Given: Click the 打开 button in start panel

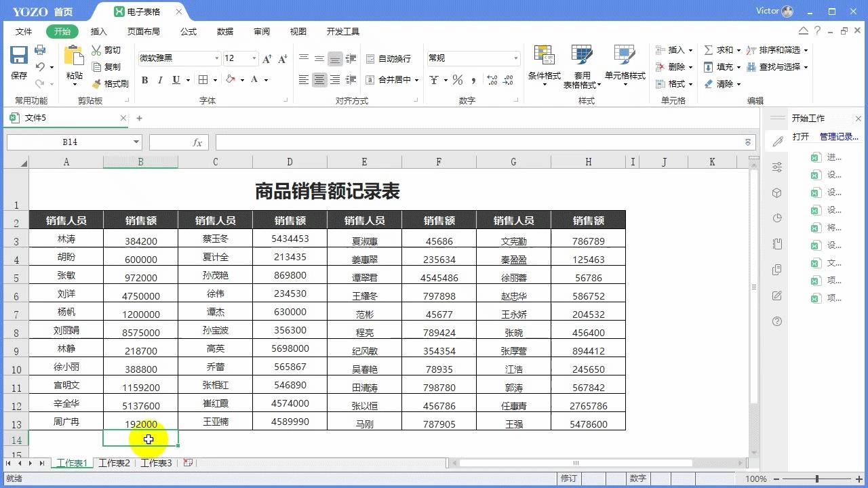Looking at the screenshot, I should [800, 134].
